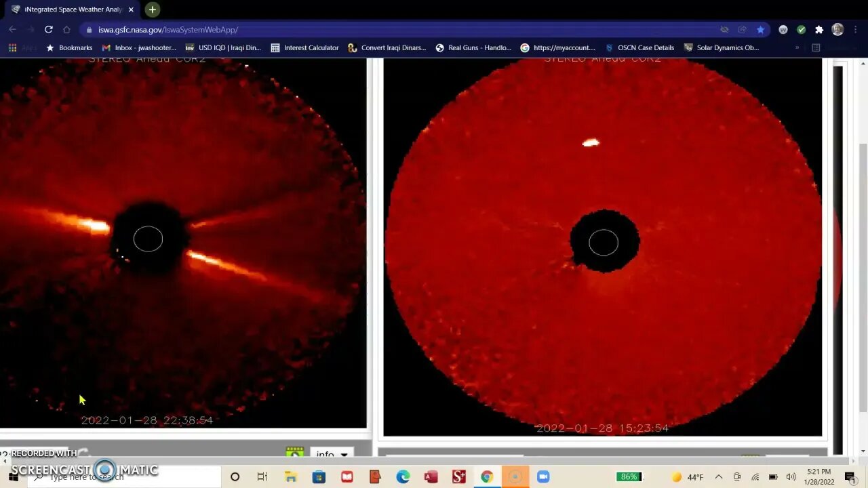
Task: Open the myaccount Google bookmark
Action: point(557,48)
